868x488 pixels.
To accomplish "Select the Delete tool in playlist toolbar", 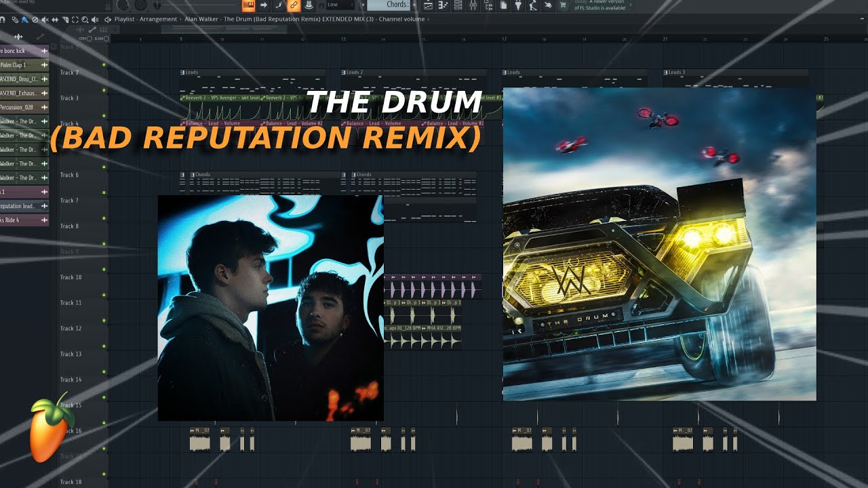I will pyautogui.click(x=35, y=20).
